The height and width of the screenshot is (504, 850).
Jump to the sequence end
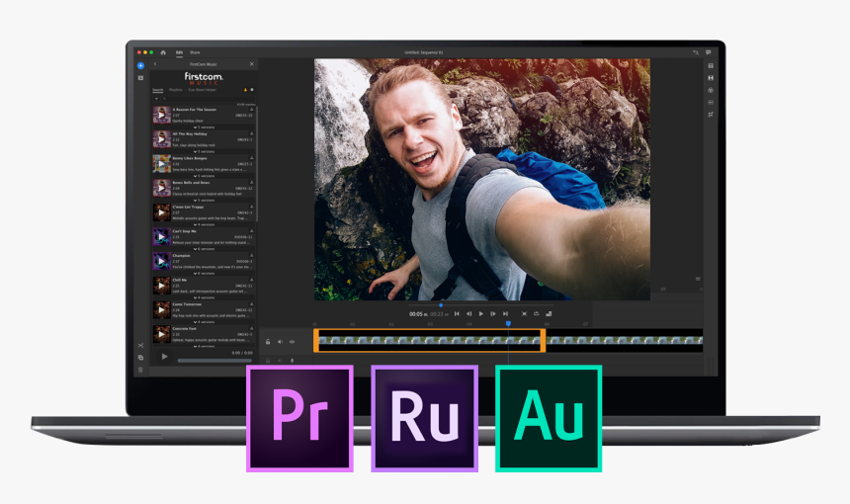505,314
